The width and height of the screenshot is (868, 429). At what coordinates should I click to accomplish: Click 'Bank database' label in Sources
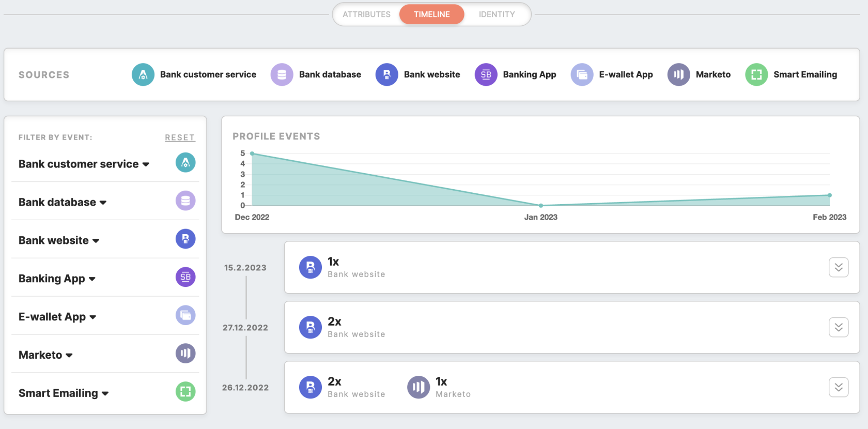coord(330,74)
